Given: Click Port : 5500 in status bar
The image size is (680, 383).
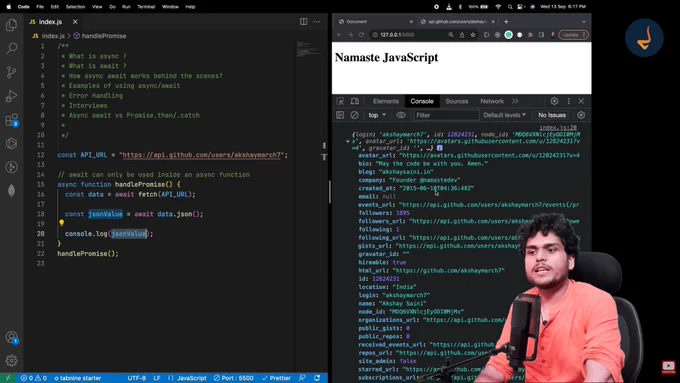Looking at the screenshot, I should pos(233,378).
